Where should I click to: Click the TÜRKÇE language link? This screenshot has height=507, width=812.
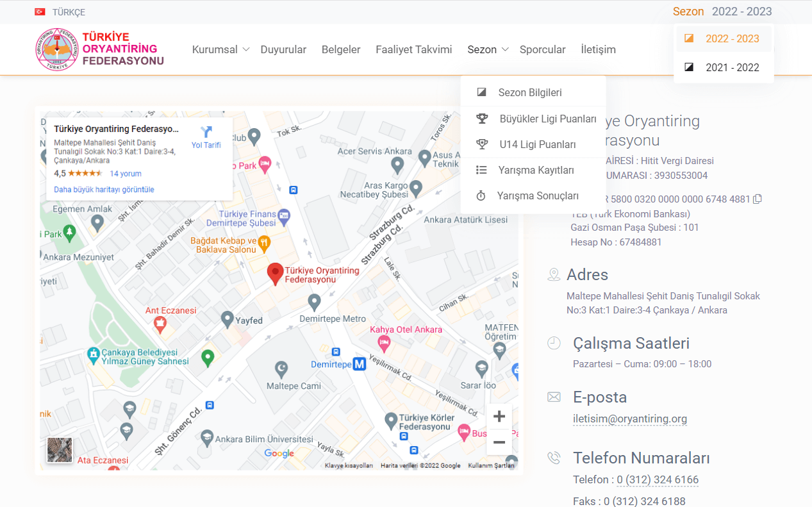(x=69, y=12)
